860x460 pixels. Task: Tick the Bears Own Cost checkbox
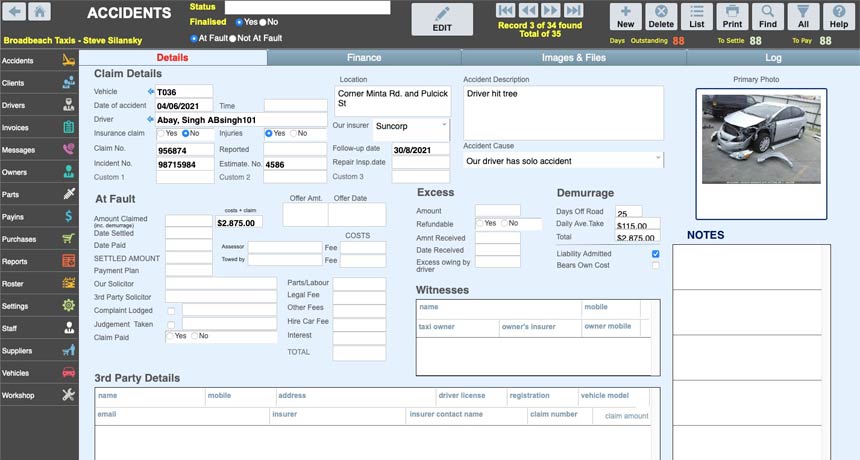pyautogui.click(x=656, y=265)
